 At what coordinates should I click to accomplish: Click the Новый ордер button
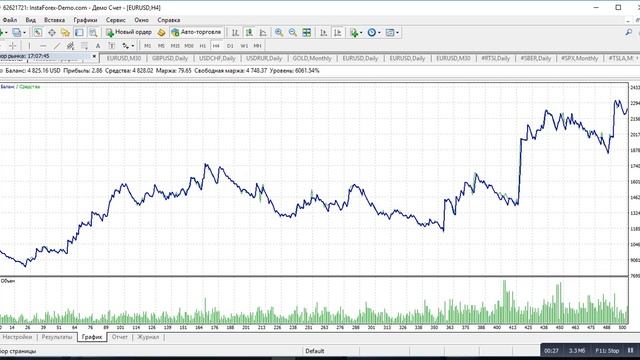129,32
